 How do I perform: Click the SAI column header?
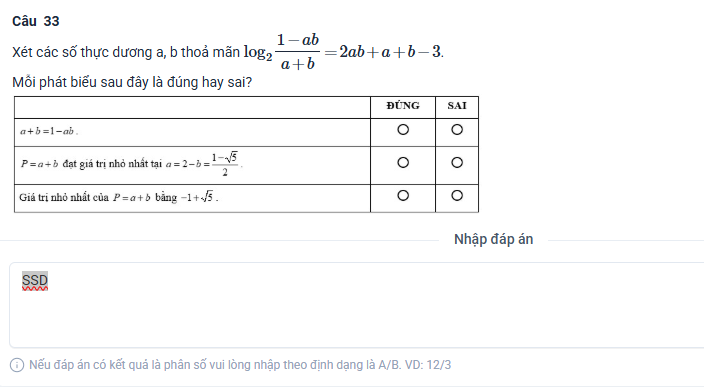pos(457,106)
